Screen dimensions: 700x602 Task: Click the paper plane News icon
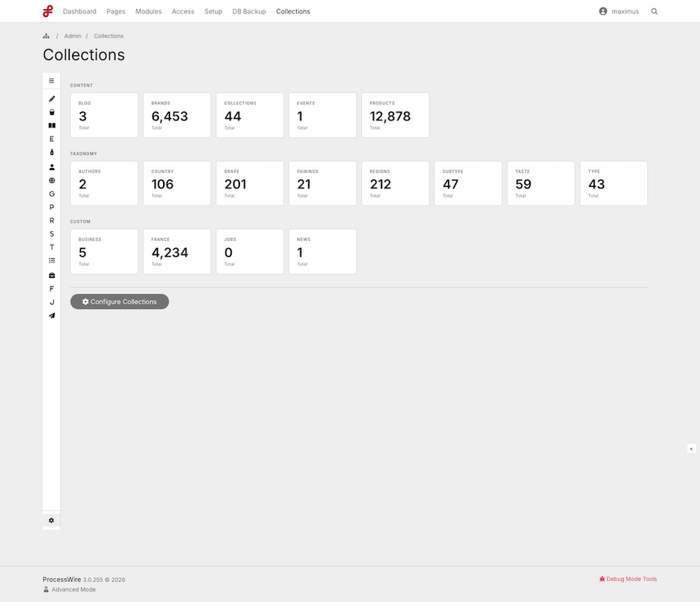(x=52, y=315)
